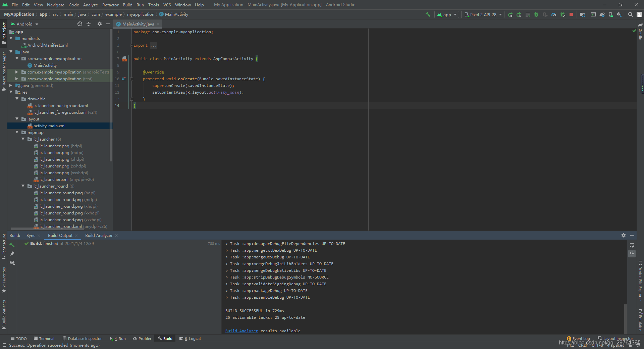Open Project panel gear settings
Viewport: 644px width, 349px height.
(100, 24)
